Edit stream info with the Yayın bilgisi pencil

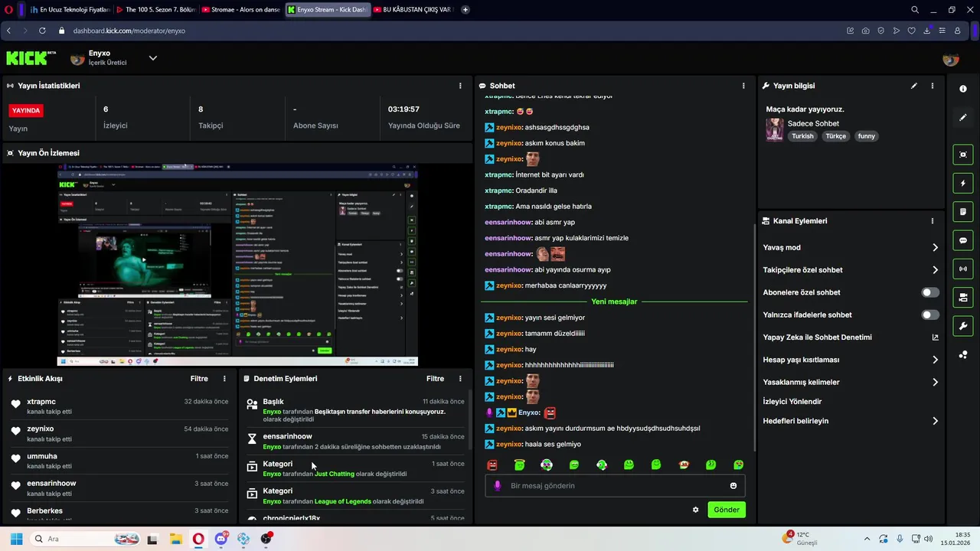click(x=913, y=86)
